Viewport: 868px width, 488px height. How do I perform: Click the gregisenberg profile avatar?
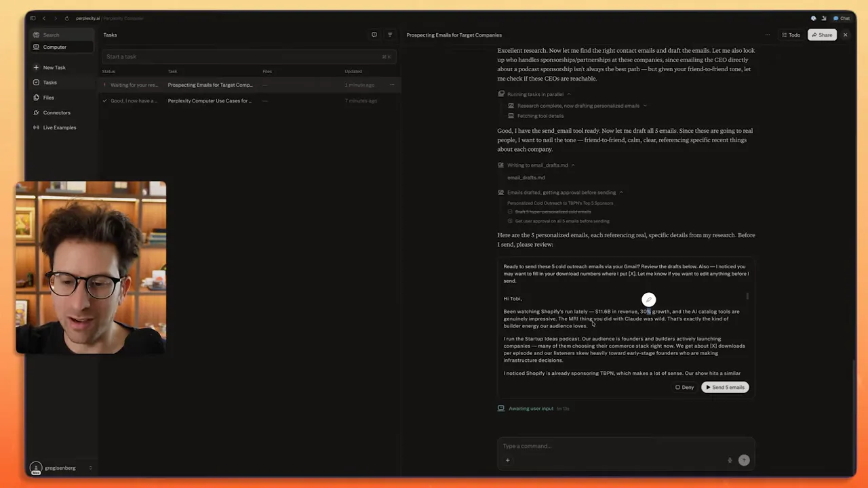coord(36,468)
